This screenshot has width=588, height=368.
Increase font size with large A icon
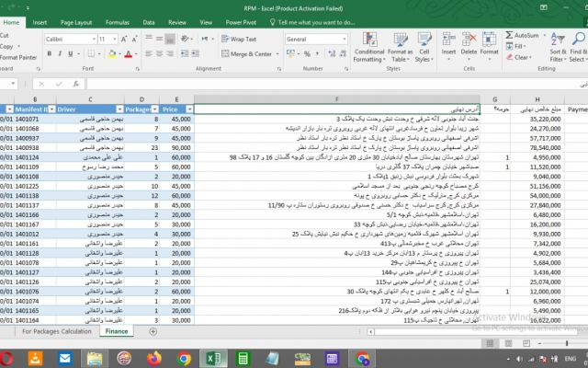point(124,39)
